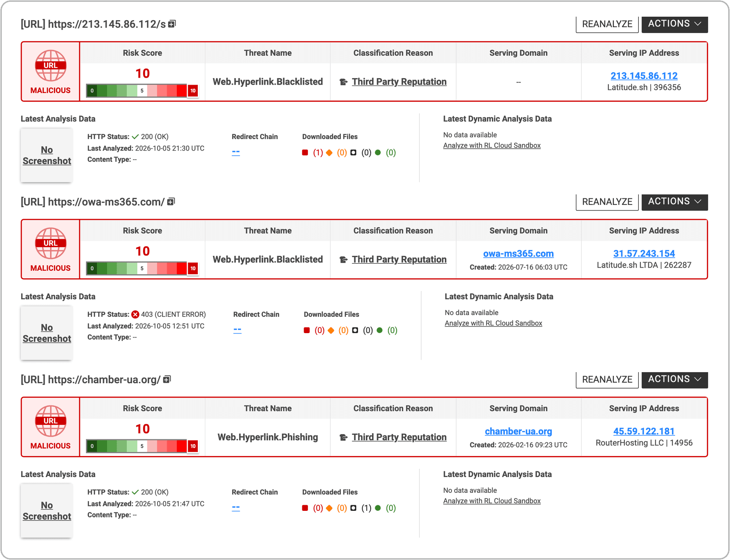The image size is (730, 560).
Task: Open redirect chain dashes for owa-ms365.com
Action: point(237,330)
